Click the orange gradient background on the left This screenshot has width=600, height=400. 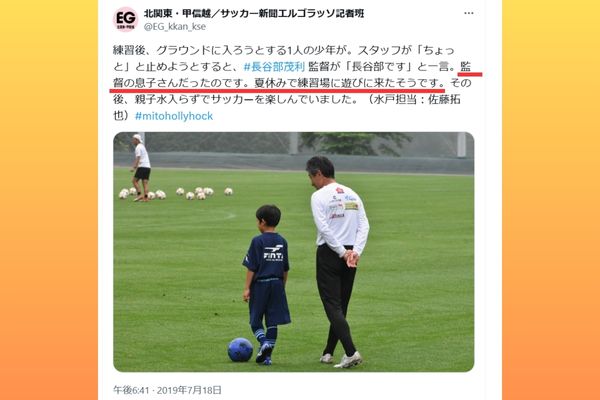pos(49,200)
